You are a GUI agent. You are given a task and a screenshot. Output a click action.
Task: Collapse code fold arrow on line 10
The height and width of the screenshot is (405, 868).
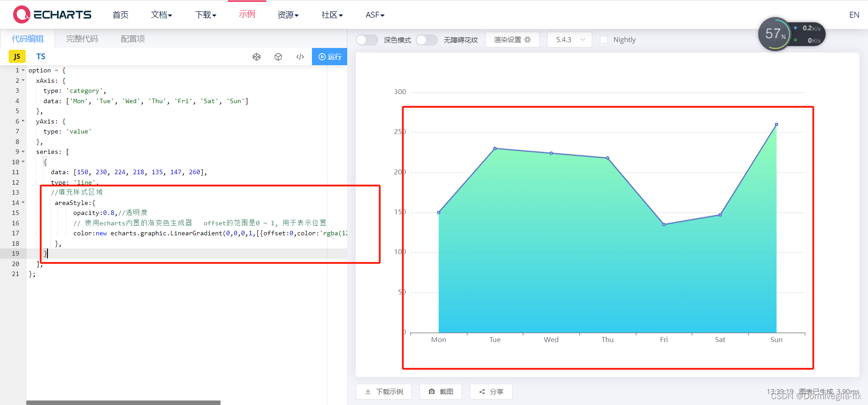click(23, 162)
